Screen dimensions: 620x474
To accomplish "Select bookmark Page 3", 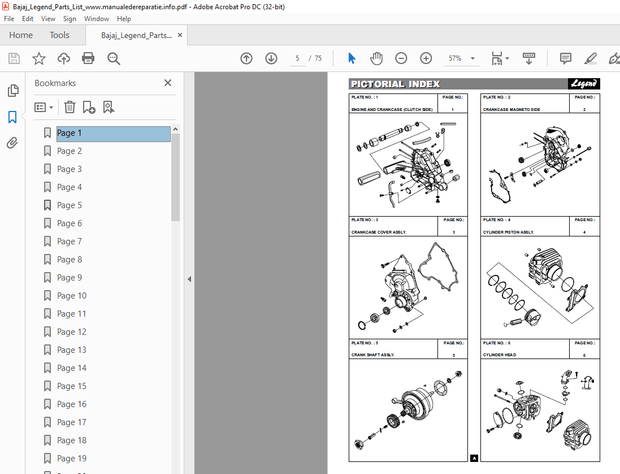I will 70,169.
